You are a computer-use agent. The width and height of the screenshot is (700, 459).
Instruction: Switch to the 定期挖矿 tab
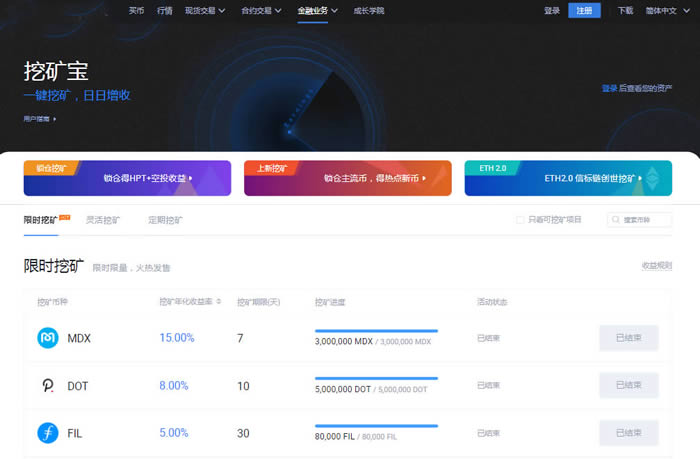pos(165,220)
